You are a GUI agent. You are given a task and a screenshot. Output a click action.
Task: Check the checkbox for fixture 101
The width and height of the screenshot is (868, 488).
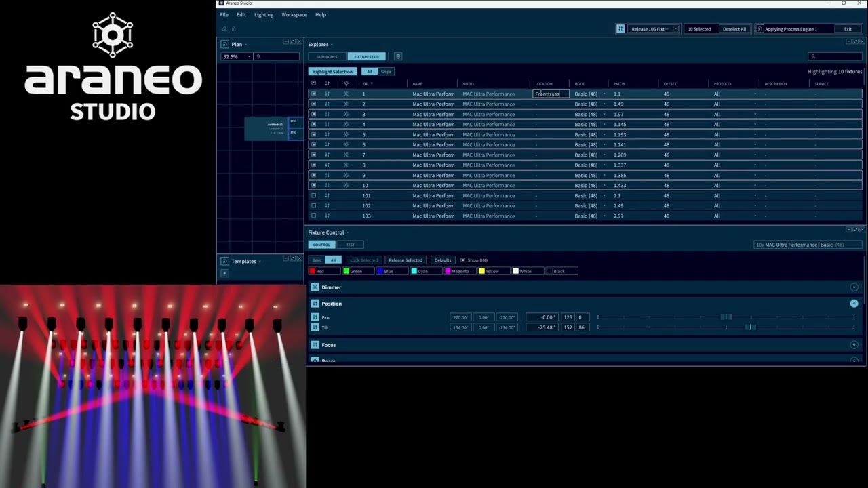click(x=313, y=196)
